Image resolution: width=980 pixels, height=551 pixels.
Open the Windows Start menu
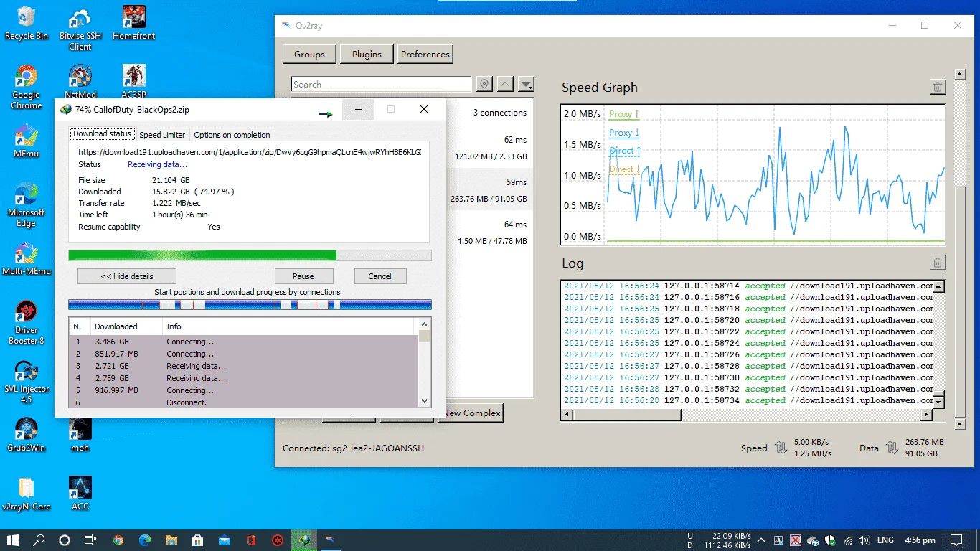click(13, 540)
